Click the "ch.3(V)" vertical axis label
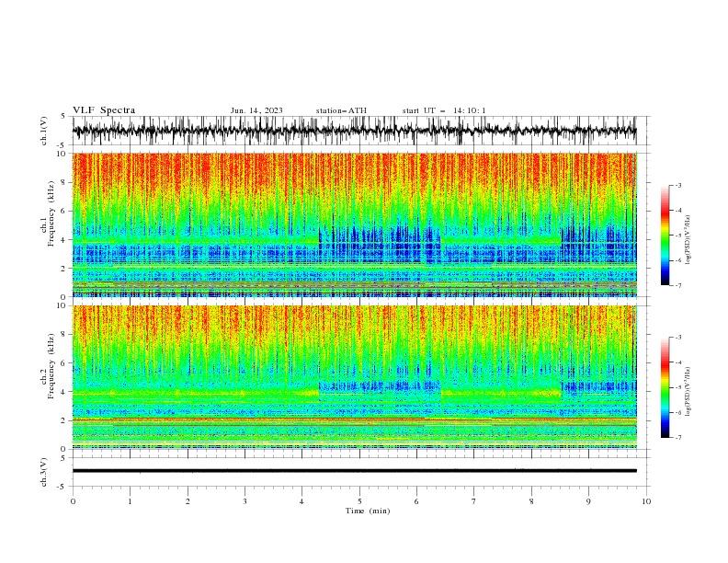Image resolution: width=728 pixels, height=563 pixels. click(x=44, y=472)
